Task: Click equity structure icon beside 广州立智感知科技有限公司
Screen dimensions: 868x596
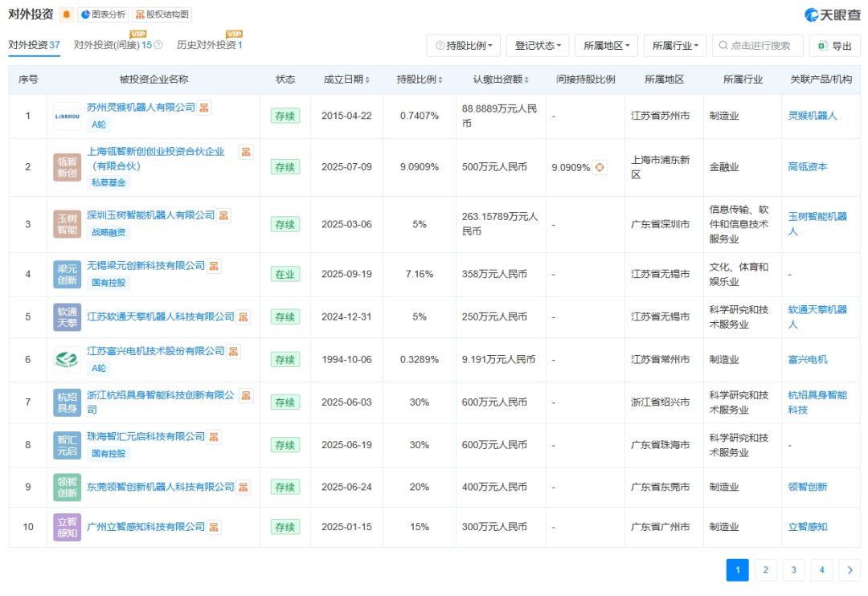Action: [x=214, y=527]
